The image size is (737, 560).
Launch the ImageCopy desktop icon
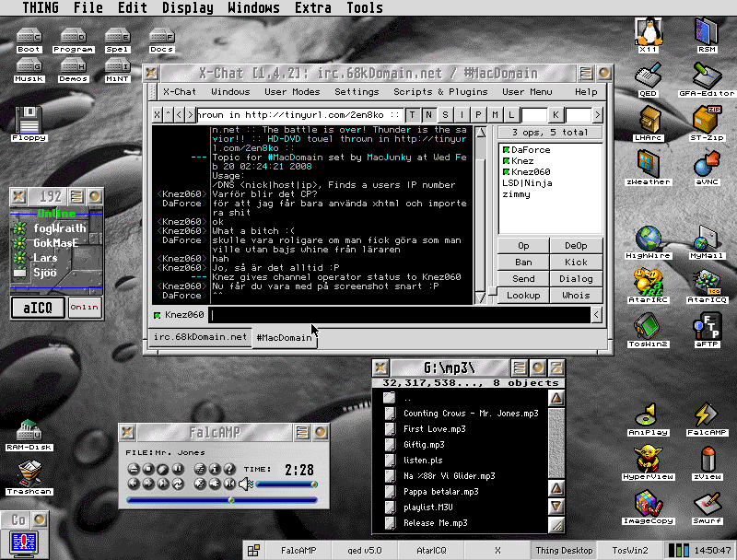click(649, 507)
